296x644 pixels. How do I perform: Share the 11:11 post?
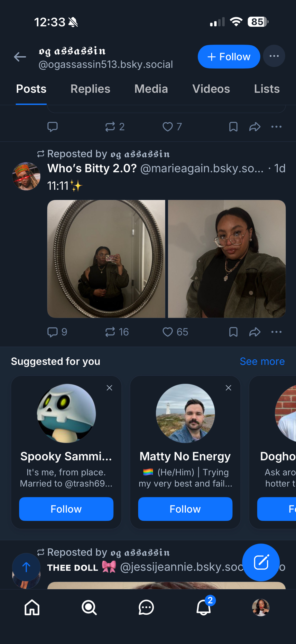pyautogui.click(x=255, y=332)
